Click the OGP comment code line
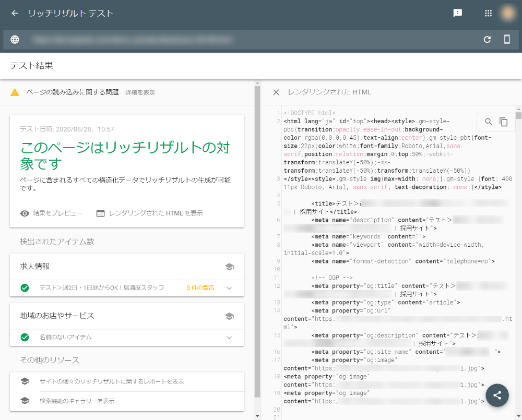This screenshot has height=420, width=522. point(332,278)
